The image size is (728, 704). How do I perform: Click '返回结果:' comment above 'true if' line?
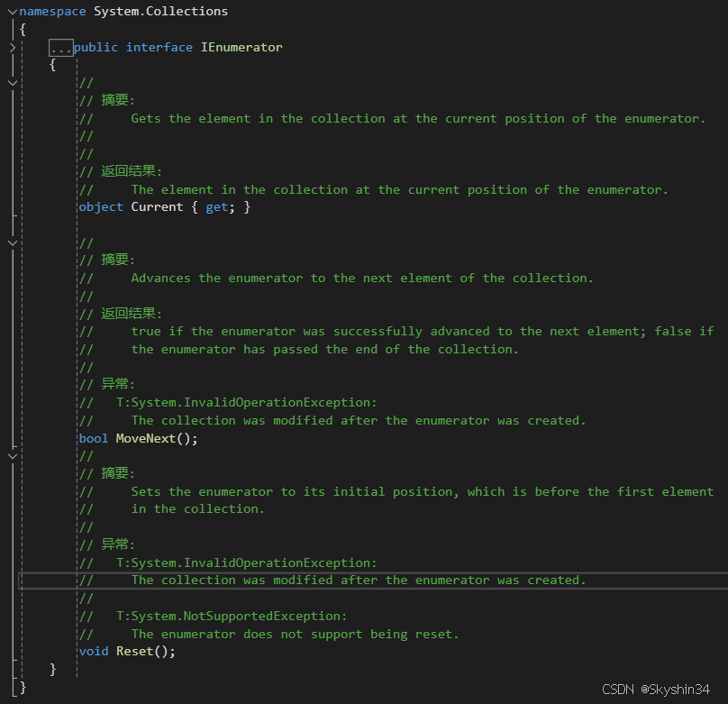pyautogui.click(x=132, y=314)
